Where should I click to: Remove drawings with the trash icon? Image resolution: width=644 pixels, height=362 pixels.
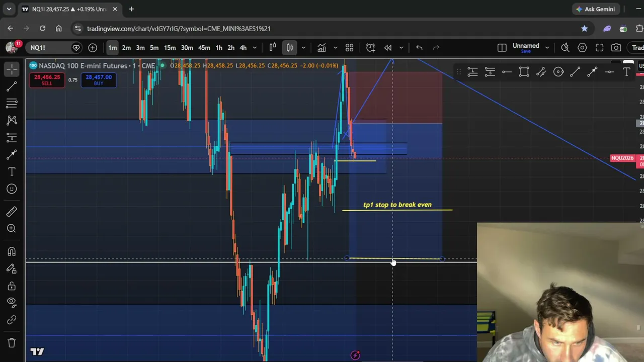pyautogui.click(x=12, y=343)
